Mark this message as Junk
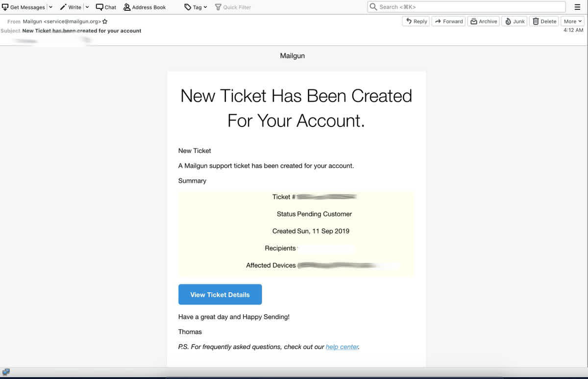Viewport: 588px width, 379px height. [514, 21]
